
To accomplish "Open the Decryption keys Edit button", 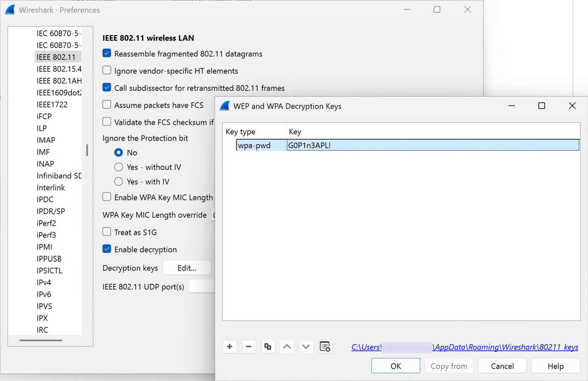I will [x=187, y=268].
